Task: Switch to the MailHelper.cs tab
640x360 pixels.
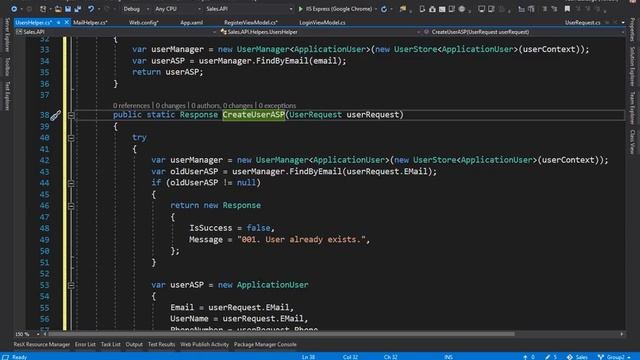Action: pos(90,22)
